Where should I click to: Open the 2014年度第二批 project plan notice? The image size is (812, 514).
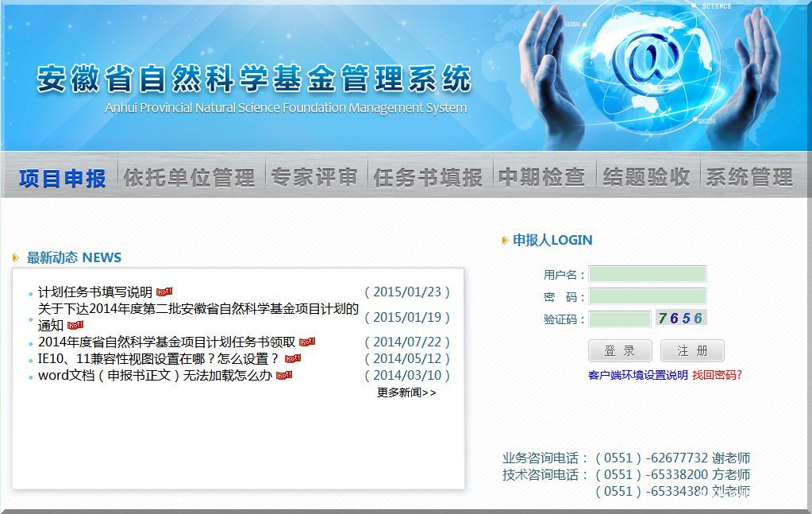click(198, 309)
